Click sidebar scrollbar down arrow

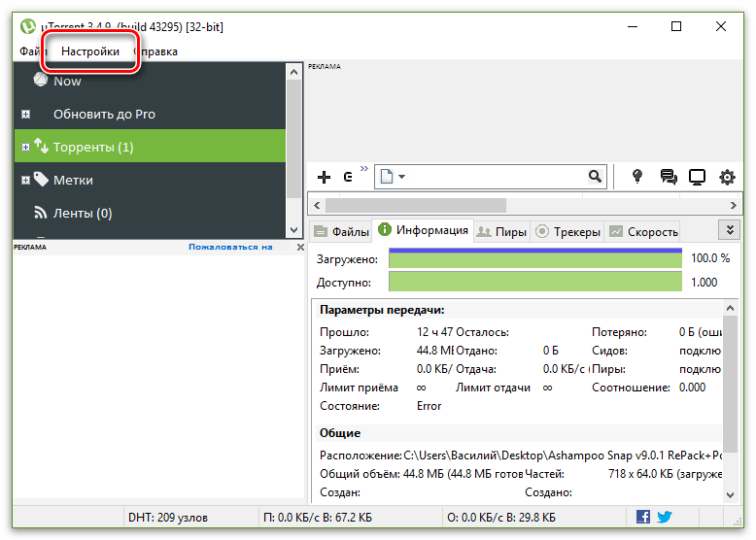click(x=293, y=230)
